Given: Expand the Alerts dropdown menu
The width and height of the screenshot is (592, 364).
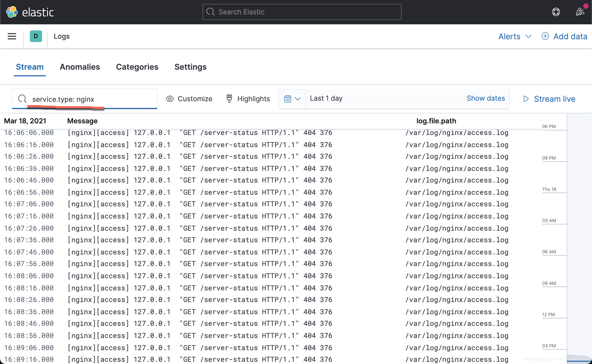Looking at the screenshot, I should (x=515, y=36).
